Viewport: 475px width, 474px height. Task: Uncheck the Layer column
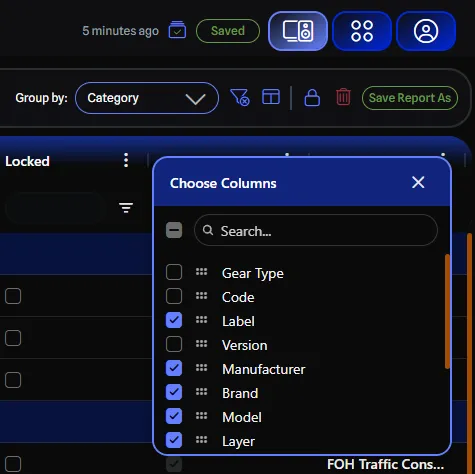pyautogui.click(x=174, y=440)
